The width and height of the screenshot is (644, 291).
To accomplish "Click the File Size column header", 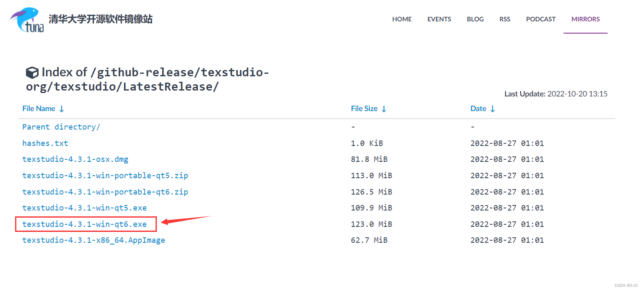I will (364, 109).
